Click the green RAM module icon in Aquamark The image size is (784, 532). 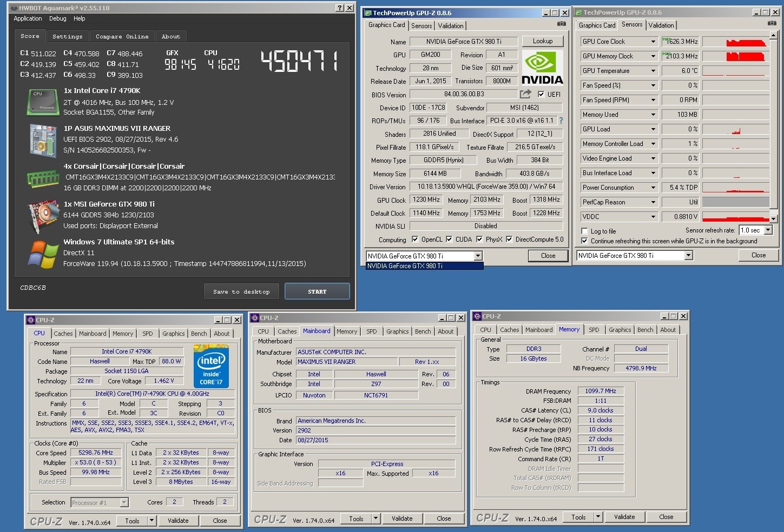[x=43, y=178]
